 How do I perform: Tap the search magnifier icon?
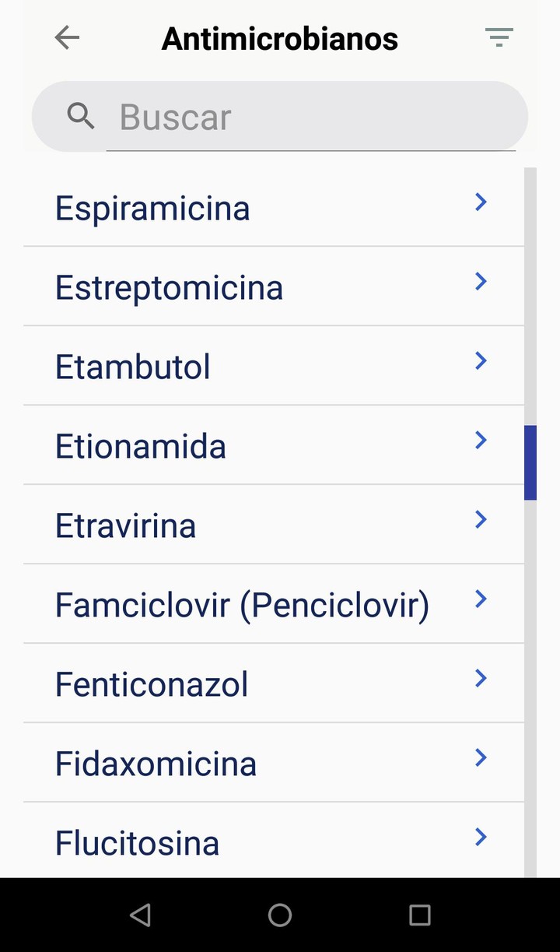[81, 116]
